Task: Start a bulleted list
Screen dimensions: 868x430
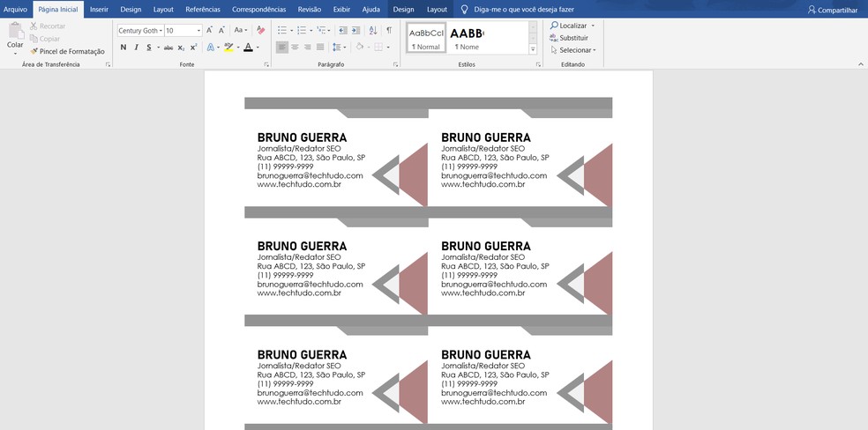Action: [x=282, y=30]
